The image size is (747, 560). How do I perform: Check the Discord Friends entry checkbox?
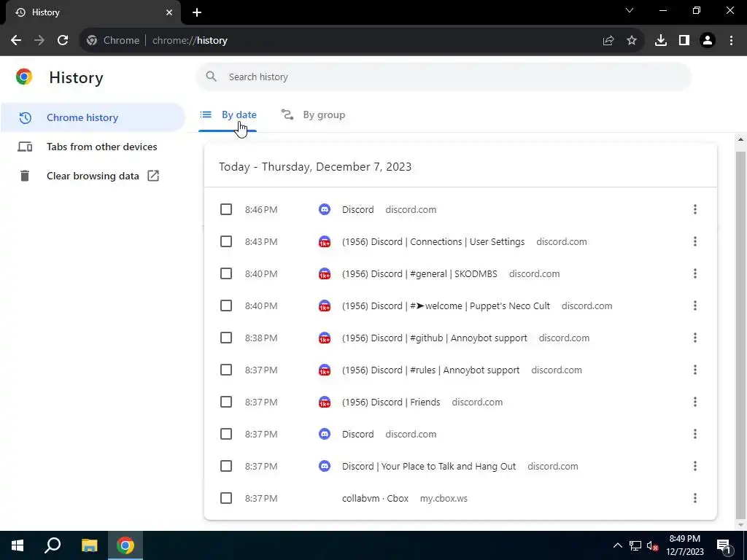point(226,402)
